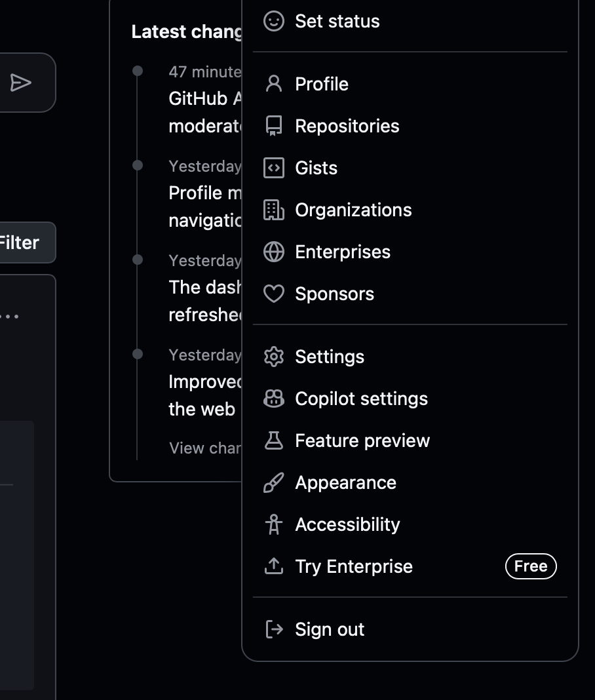Click the gear icon for Settings

[274, 357]
